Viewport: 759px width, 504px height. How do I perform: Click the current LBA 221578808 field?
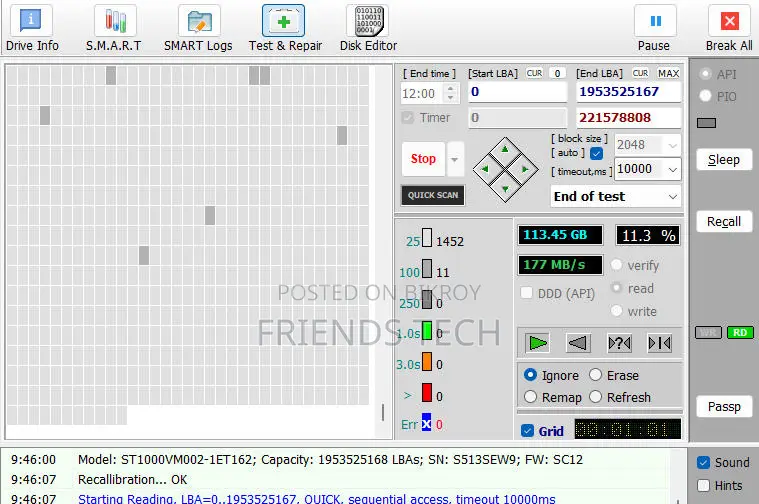(628, 118)
